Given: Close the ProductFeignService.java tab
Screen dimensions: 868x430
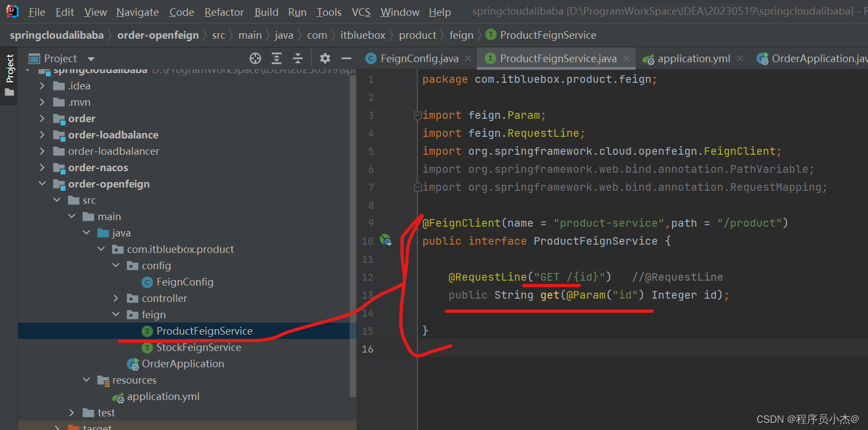Looking at the screenshot, I should click(x=626, y=58).
